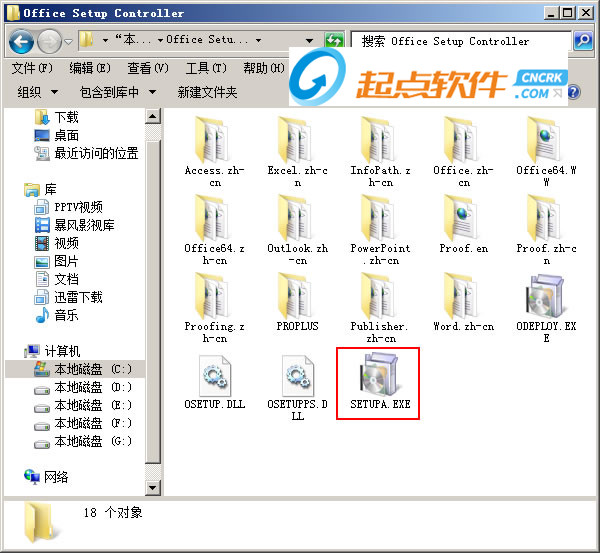Open the 帮助(H) menu
Screen dimensions: 600x553
click(264, 69)
